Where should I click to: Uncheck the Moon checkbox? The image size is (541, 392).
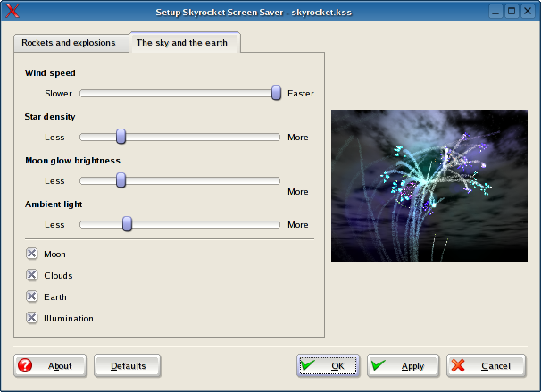pyautogui.click(x=32, y=254)
